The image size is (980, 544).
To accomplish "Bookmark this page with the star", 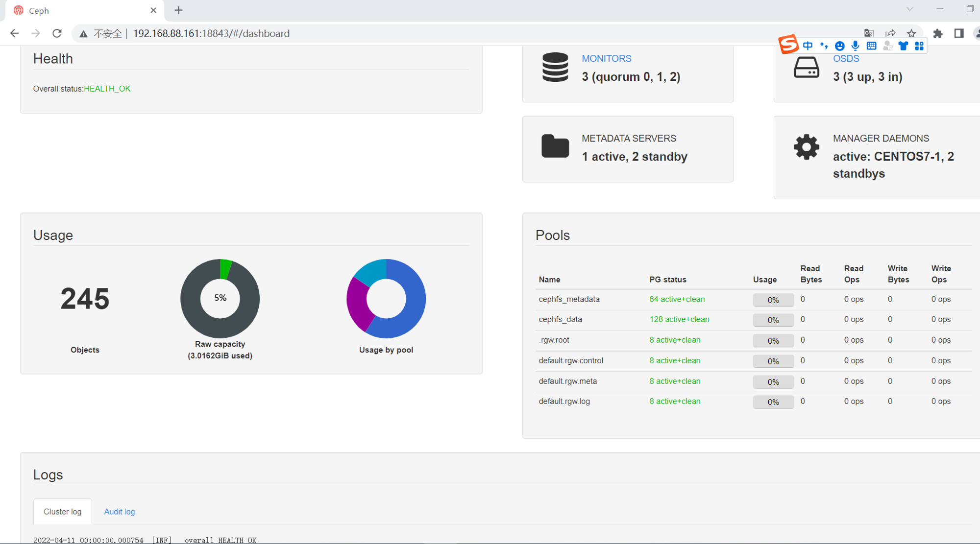I will tap(911, 33).
